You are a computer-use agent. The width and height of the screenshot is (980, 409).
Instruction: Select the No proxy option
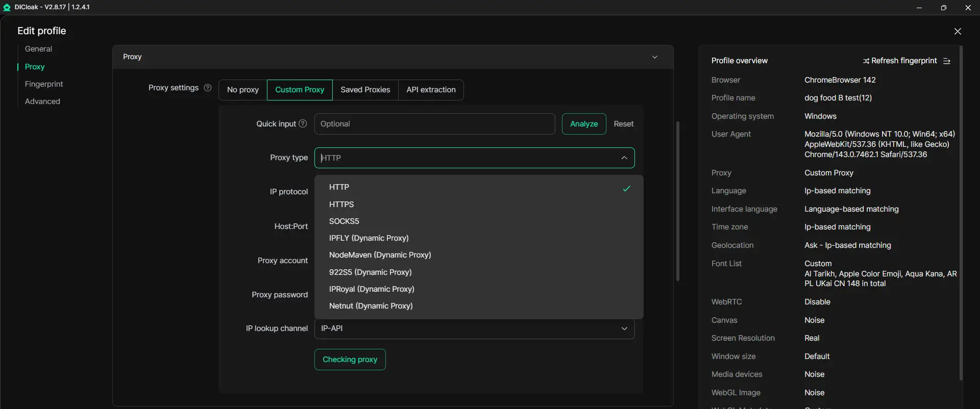pyautogui.click(x=243, y=90)
